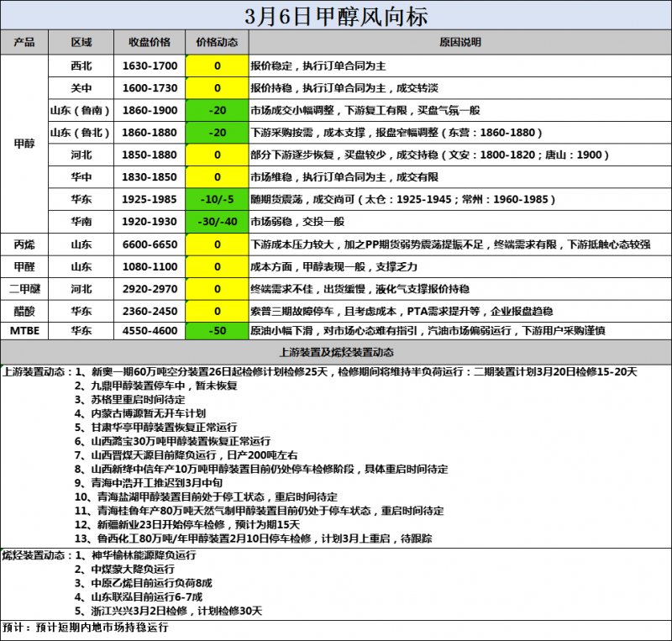Select price cell 1860-1900

coord(150,111)
